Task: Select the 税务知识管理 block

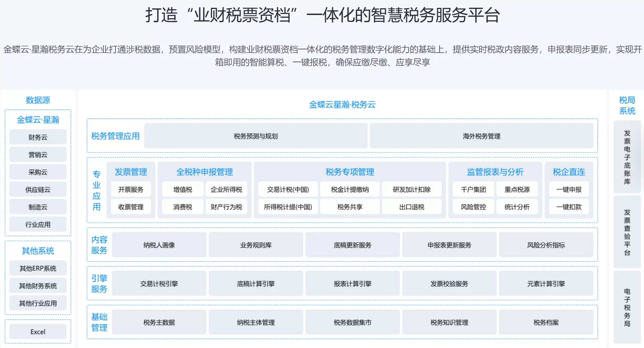Action: pos(449,322)
